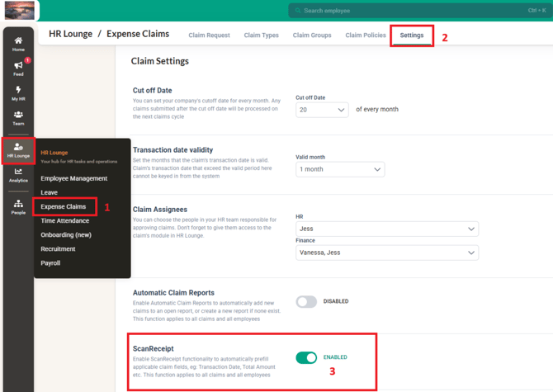
Task: Switch to the Claim Policies tab
Action: 366,35
